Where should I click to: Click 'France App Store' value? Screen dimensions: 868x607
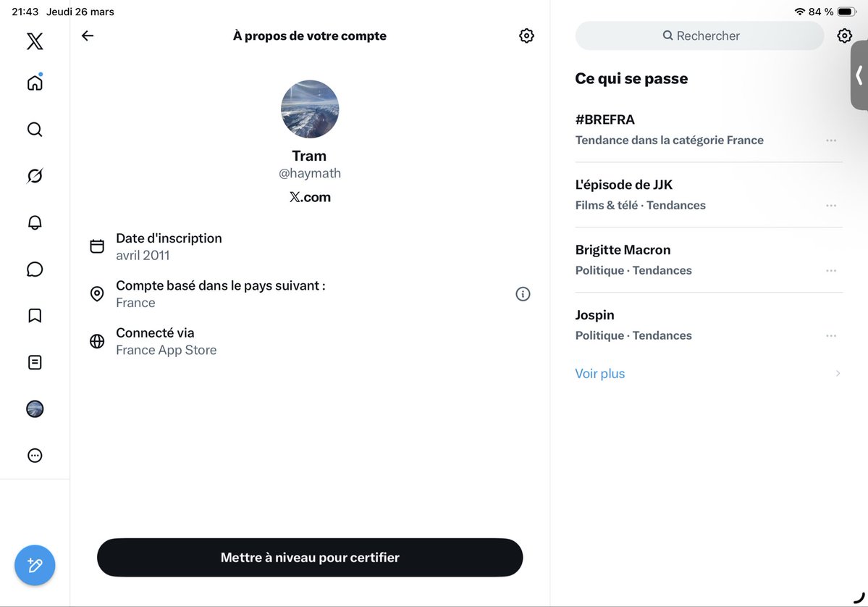pos(166,350)
